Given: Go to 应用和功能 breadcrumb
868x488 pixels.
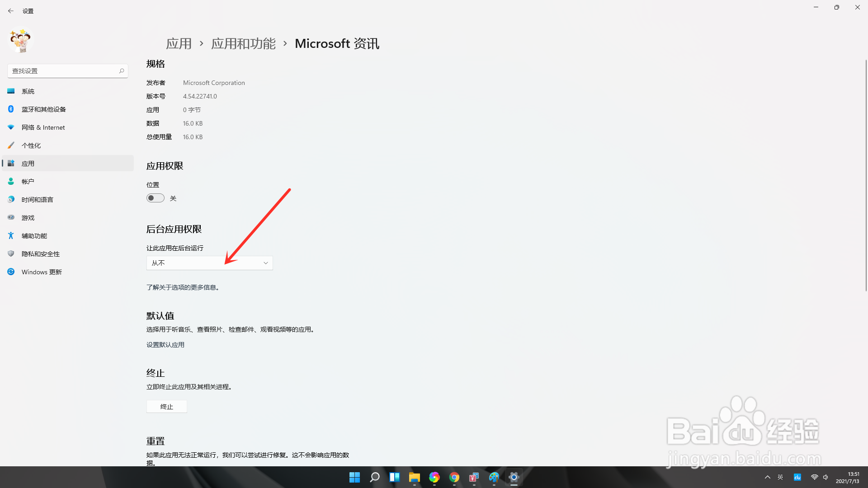Looking at the screenshot, I should pos(243,43).
